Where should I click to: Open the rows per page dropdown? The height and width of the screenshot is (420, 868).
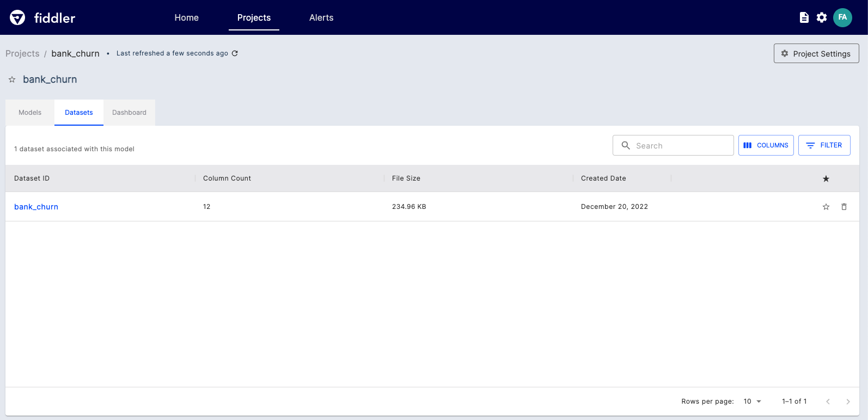click(753, 402)
